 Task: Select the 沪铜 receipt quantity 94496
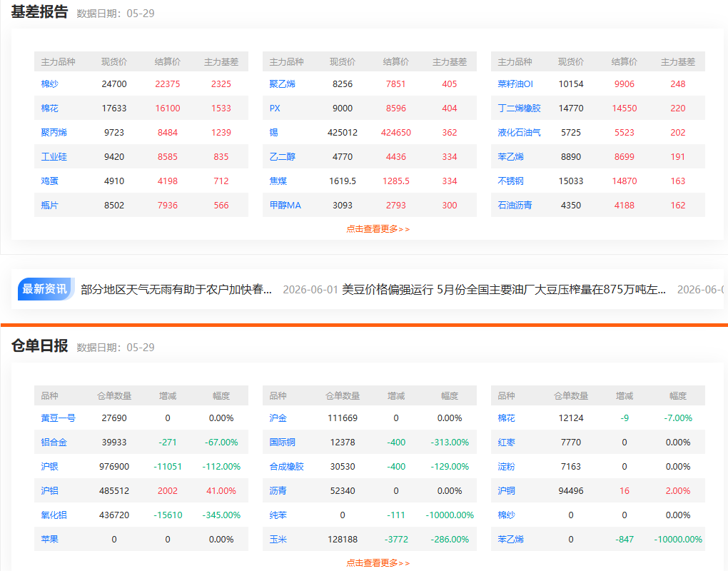(571, 490)
